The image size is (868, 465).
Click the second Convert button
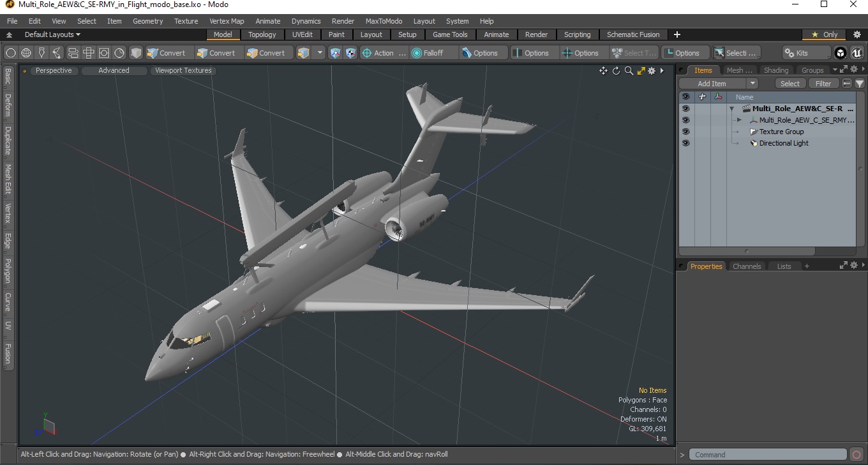click(x=218, y=53)
